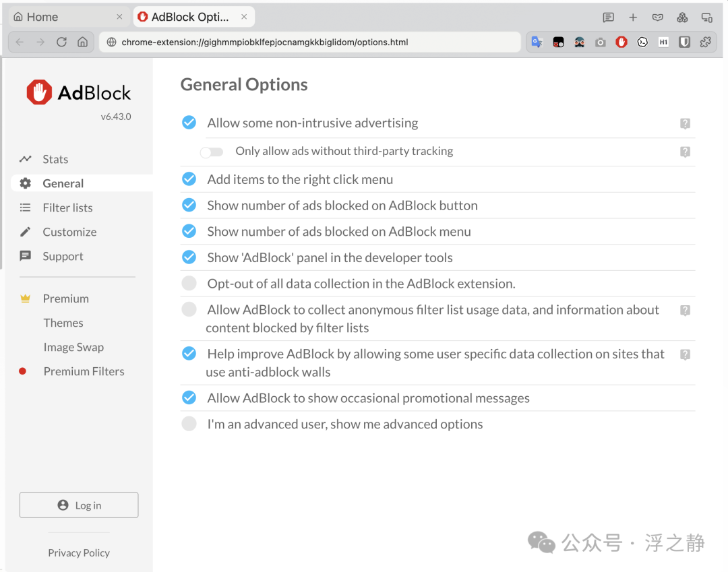Viewport: 728px width, 572px height.
Task: Open the Extensions puzzle piece menu
Action: pos(706,42)
